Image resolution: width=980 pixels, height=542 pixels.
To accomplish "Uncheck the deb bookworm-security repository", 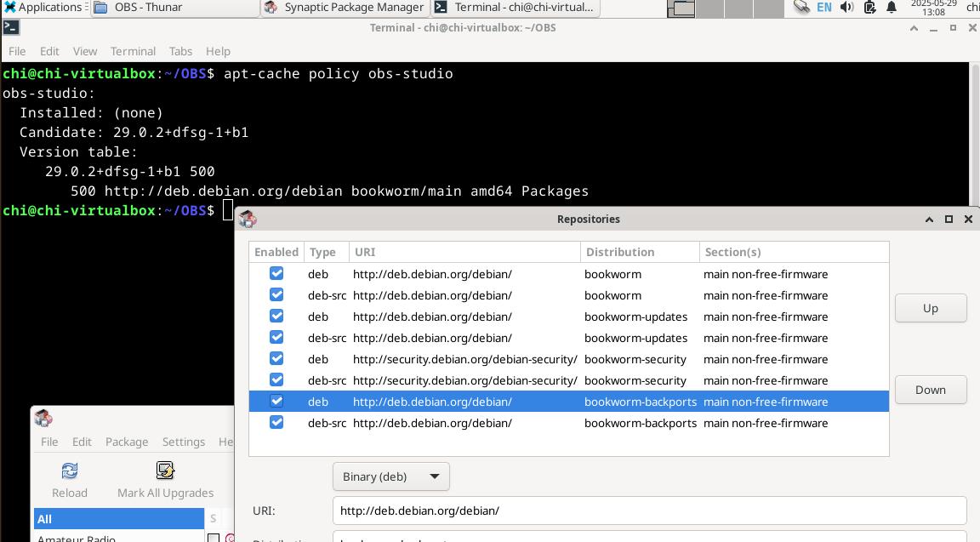I will (x=276, y=358).
